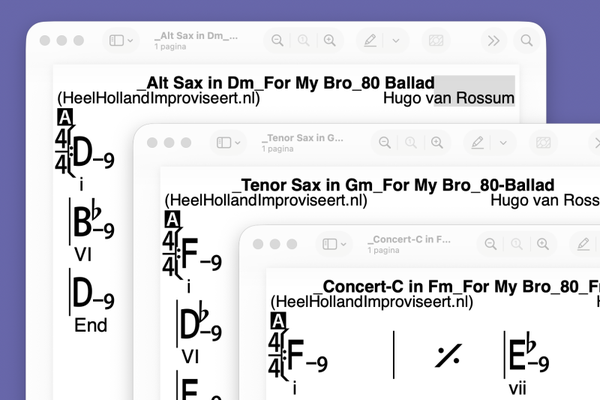600x400 pixels.
Task: Click the form-filling icon in Tenor Sax window
Action: click(x=543, y=142)
